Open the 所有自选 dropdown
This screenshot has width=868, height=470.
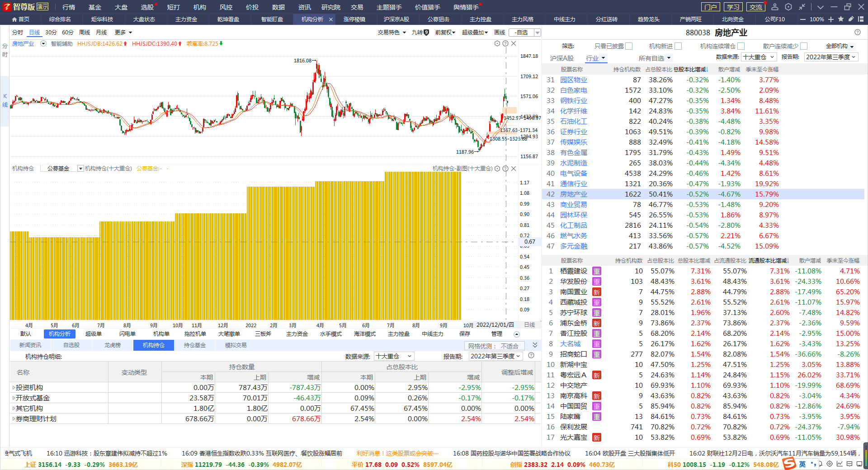click(655, 58)
